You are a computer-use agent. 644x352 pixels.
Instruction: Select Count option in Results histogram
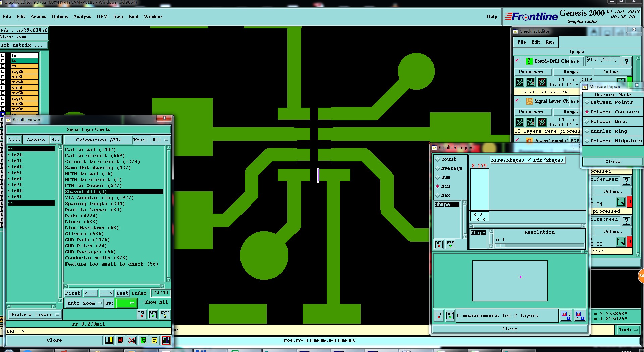pyautogui.click(x=446, y=159)
